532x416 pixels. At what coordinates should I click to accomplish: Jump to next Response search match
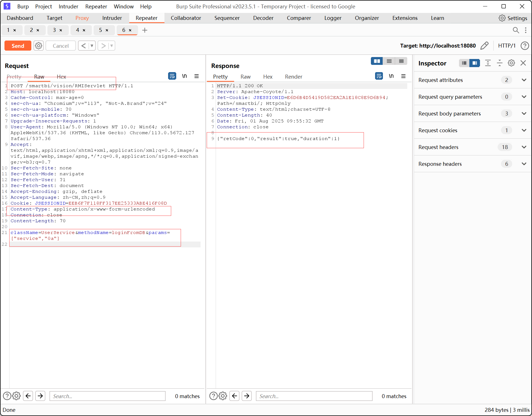click(x=247, y=396)
